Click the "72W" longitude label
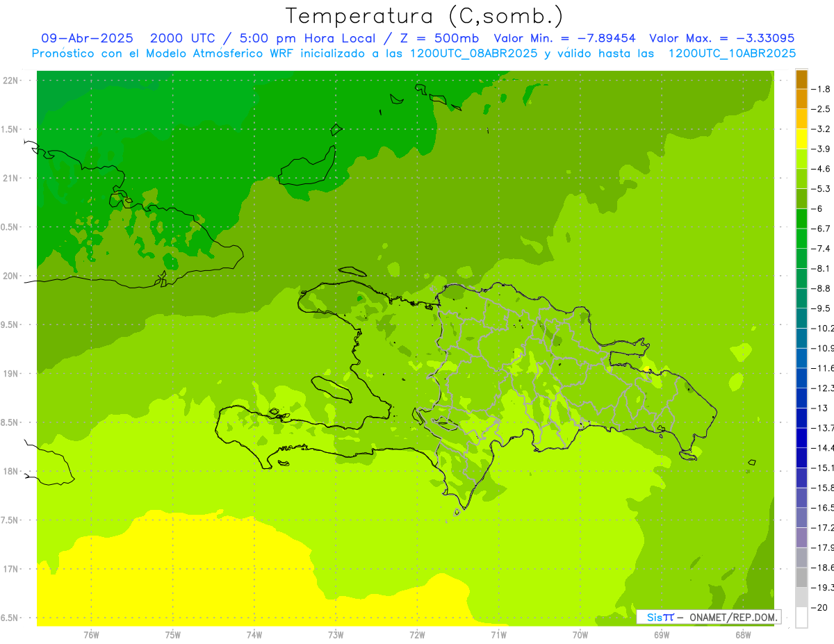This screenshot has height=644, width=834. (417, 634)
